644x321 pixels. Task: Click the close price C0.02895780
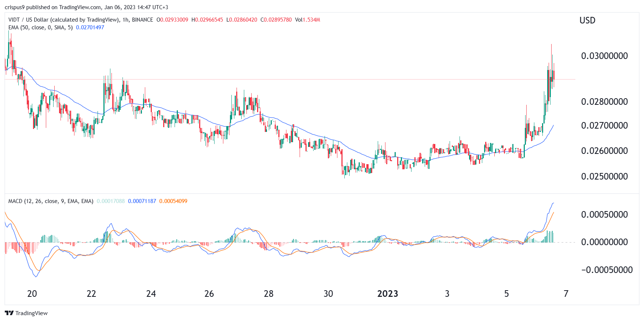point(276,20)
